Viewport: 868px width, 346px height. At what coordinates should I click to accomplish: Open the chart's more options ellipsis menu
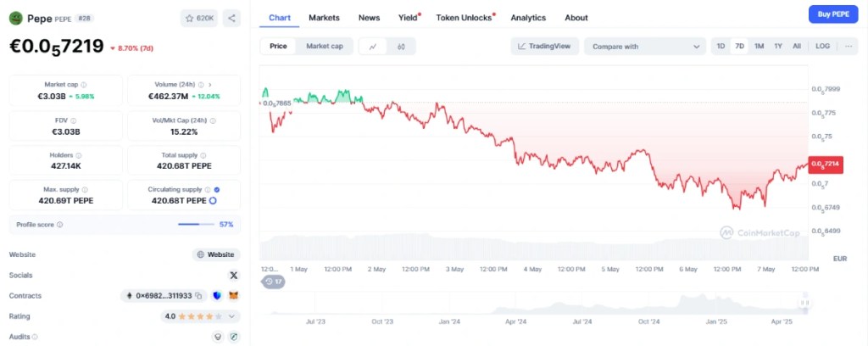coord(847,47)
